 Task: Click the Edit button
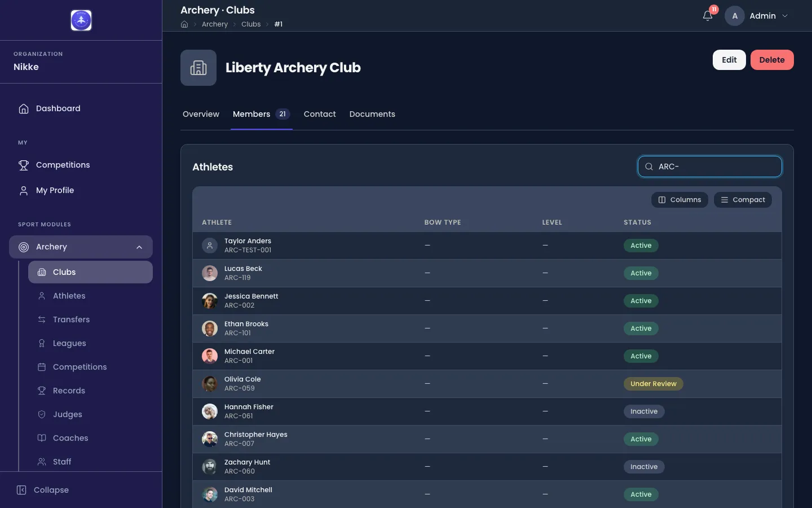729,60
